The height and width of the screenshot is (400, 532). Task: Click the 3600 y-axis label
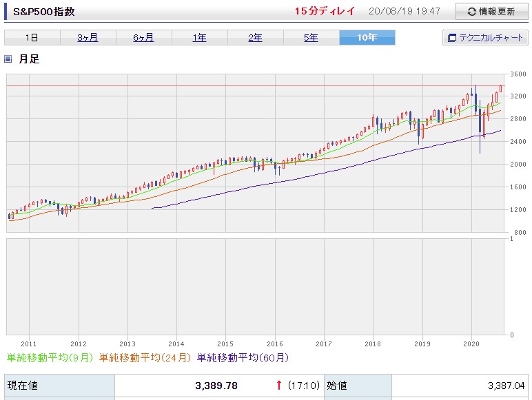(x=518, y=74)
